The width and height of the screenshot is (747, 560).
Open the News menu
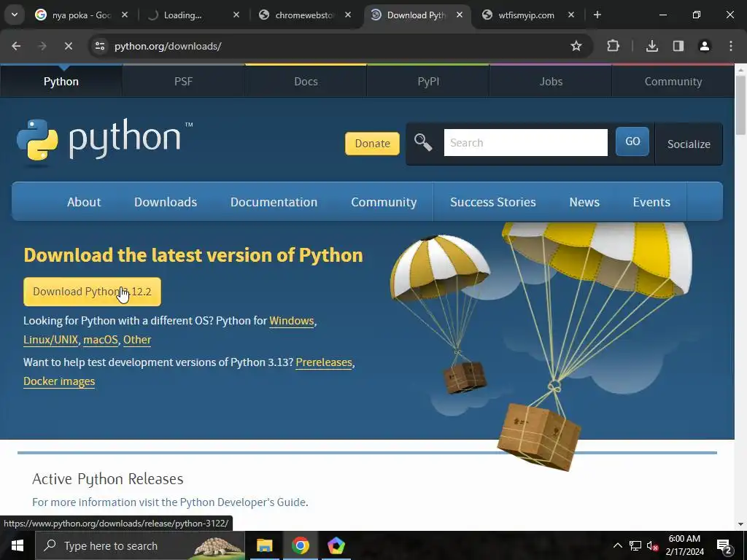pos(584,202)
